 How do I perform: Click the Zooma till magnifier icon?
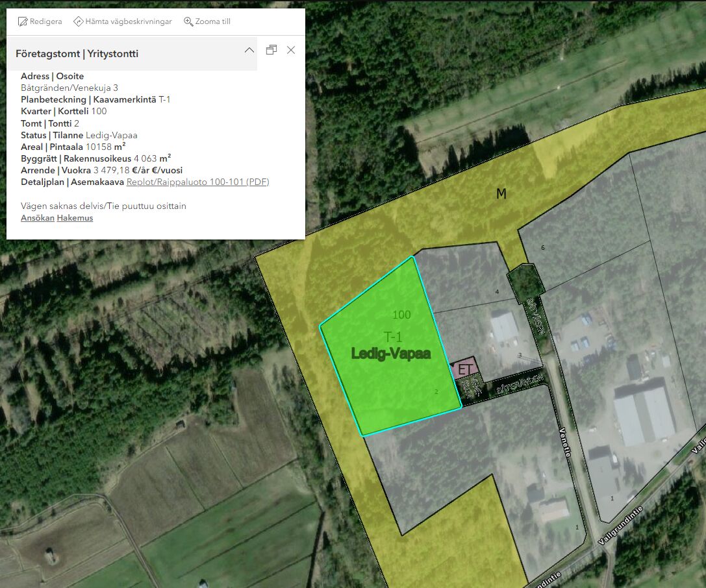[x=189, y=21]
